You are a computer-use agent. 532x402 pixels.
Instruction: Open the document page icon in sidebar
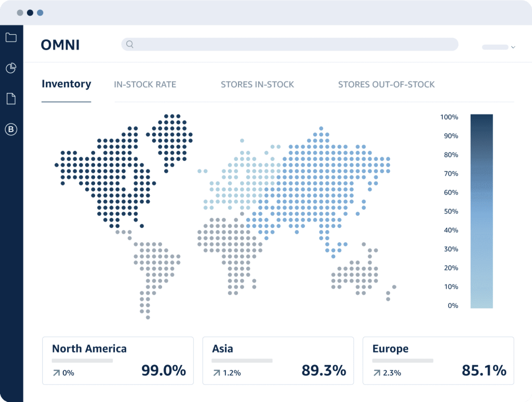pyautogui.click(x=11, y=98)
